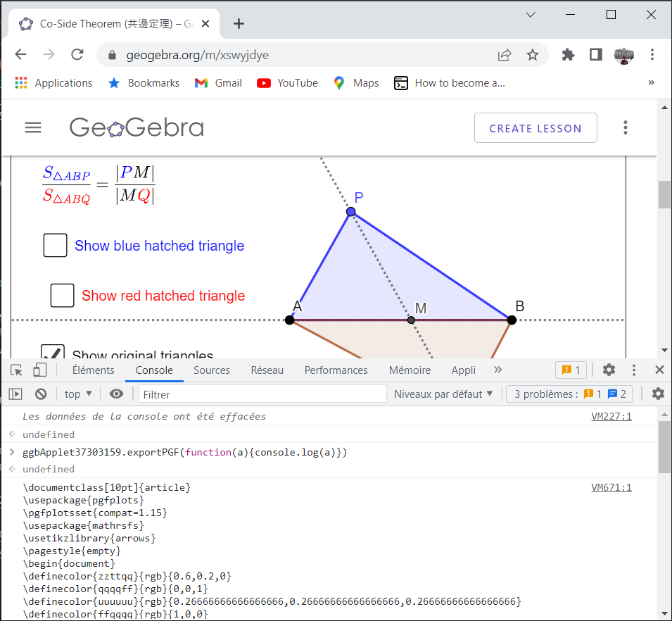Toggle device toolbar icon in DevTools
The image size is (672, 621).
[x=39, y=370]
